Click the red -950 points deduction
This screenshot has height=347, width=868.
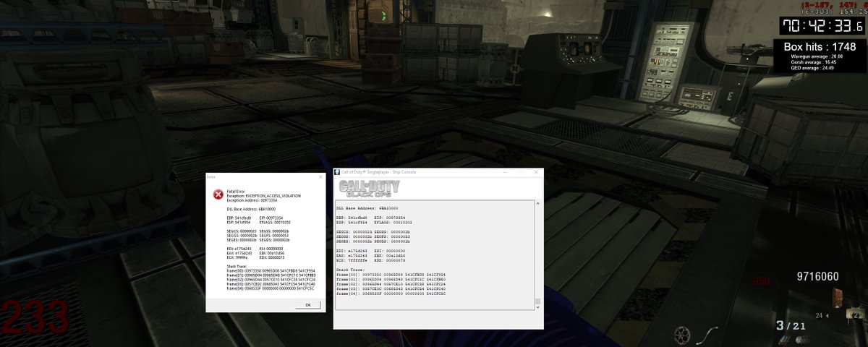click(760, 280)
